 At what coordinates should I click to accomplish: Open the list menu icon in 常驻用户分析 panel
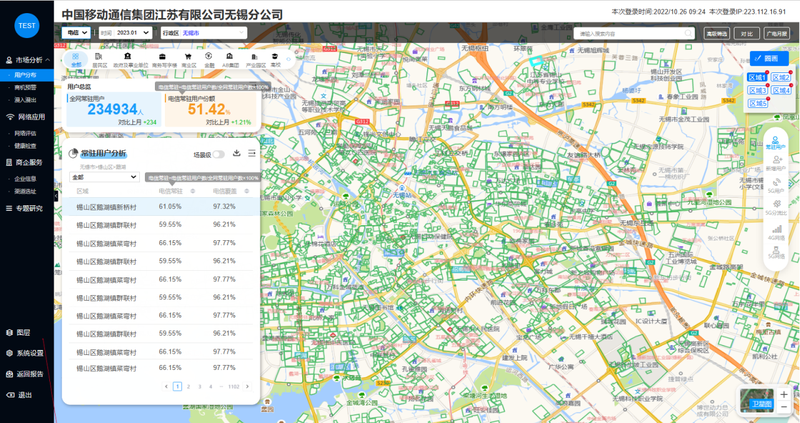252,153
